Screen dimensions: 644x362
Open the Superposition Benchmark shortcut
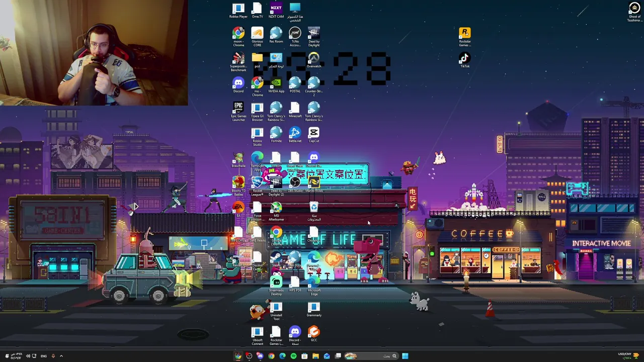(238, 62)
